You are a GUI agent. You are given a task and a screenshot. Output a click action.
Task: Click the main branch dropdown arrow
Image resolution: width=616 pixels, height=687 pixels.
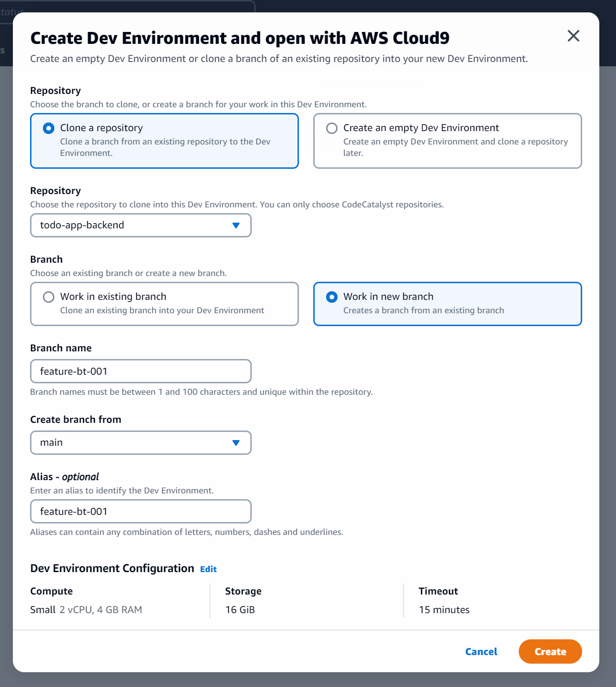click(236, 442)
